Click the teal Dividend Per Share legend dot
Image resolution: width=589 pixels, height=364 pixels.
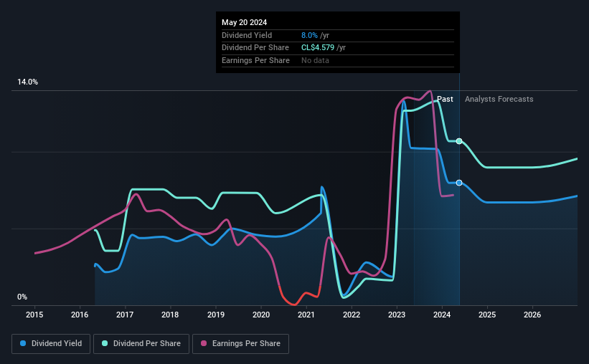[x=105, y=343]
